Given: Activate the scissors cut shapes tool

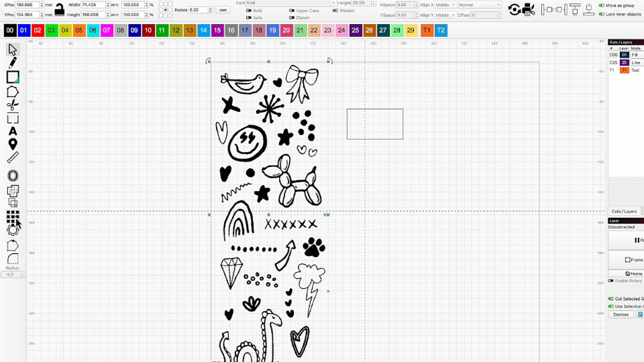Looking at the screenshot, I should point(13,105).
